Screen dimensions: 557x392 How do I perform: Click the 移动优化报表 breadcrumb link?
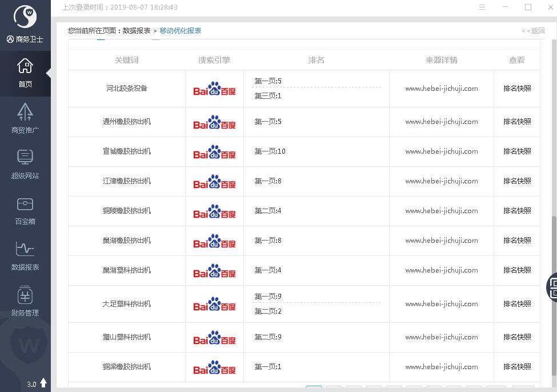(x=181, y=31)
